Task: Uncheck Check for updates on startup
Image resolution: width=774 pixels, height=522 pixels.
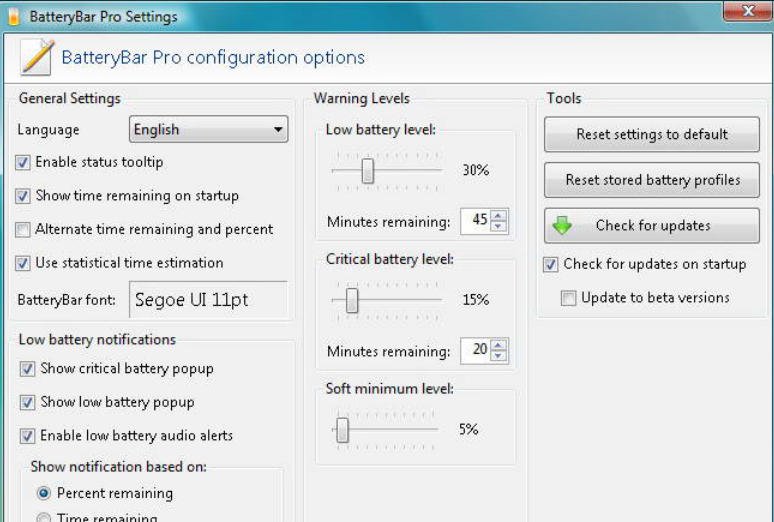Action: (551, 265)
